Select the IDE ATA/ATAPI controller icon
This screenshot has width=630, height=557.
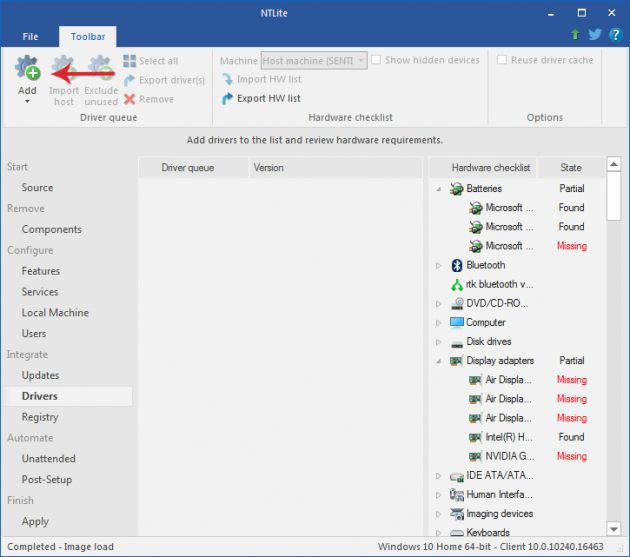click(457, 477)
